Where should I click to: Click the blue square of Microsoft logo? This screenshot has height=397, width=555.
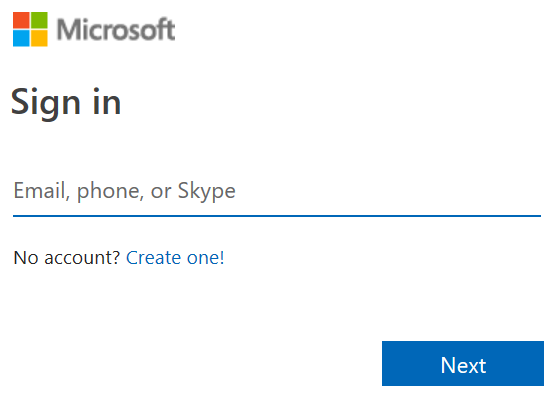pos(21,38)
